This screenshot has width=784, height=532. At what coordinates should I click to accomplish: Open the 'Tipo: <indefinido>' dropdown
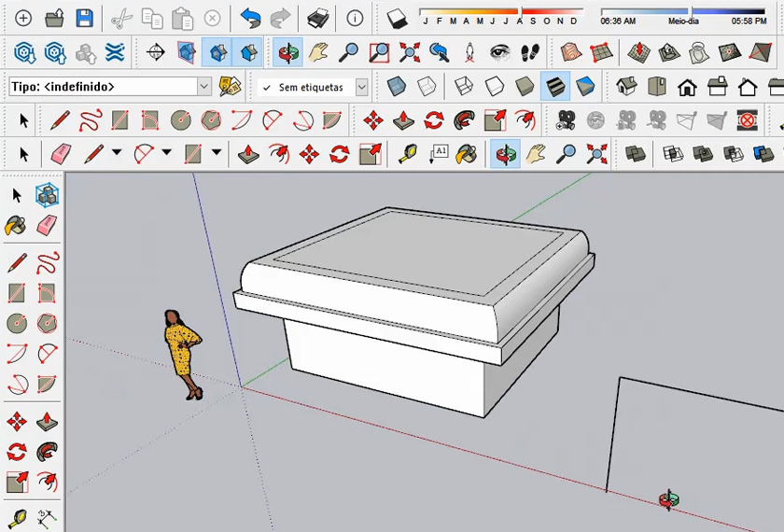(204, 87)
